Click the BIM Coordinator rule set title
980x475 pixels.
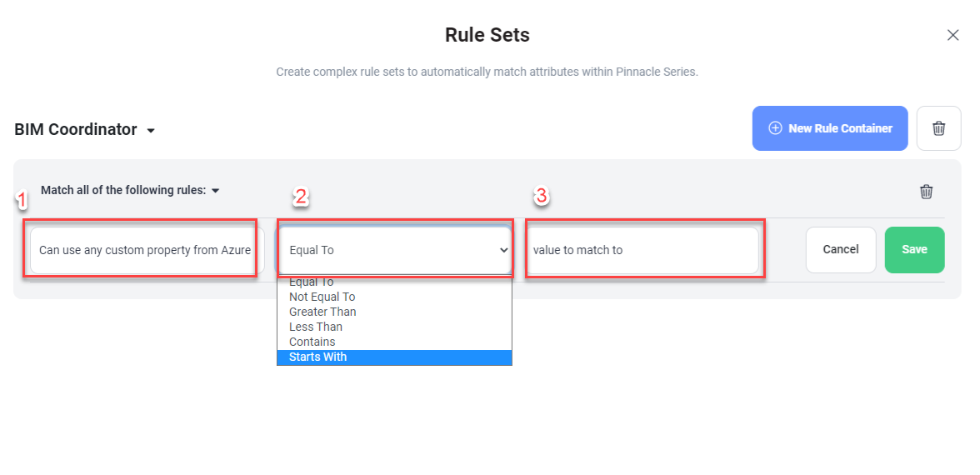[x=76, y=129]
